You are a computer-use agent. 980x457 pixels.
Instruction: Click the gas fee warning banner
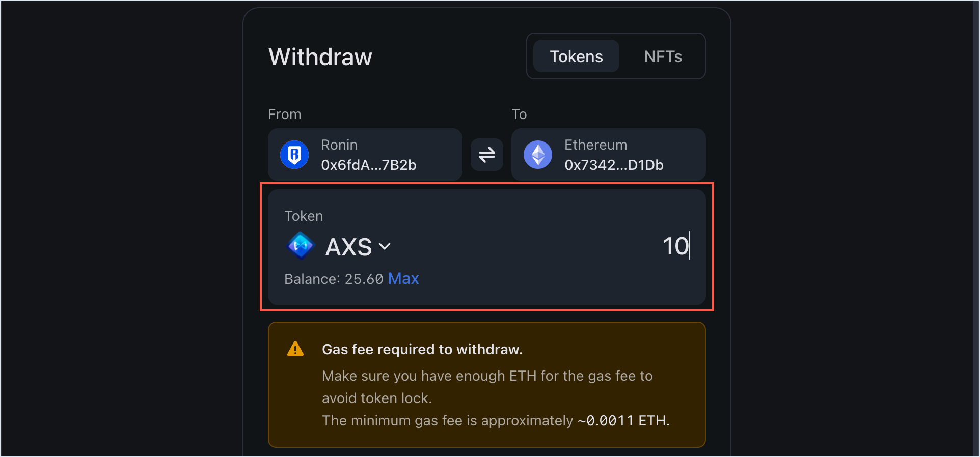pos(486,384)
